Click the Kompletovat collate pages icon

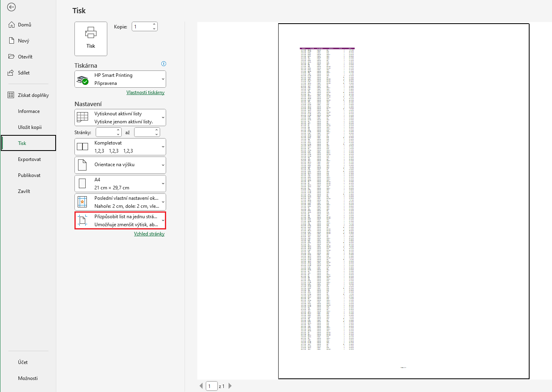82,147
